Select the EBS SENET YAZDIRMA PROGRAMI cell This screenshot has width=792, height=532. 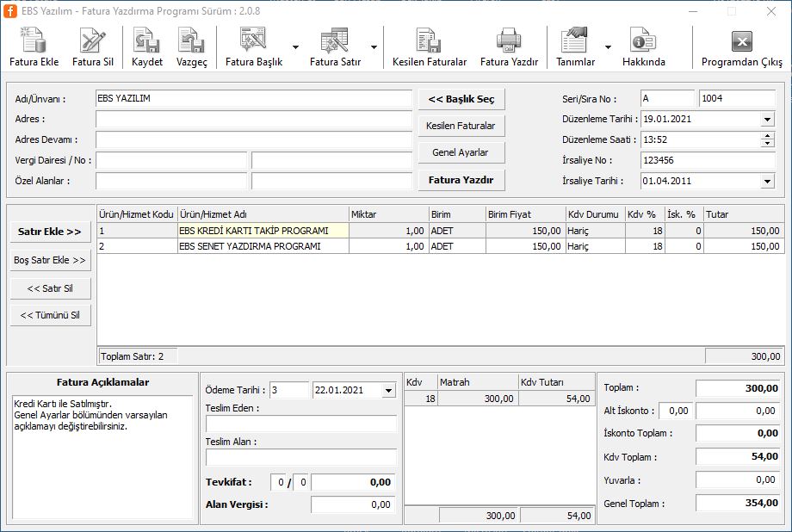pos(263,246)
